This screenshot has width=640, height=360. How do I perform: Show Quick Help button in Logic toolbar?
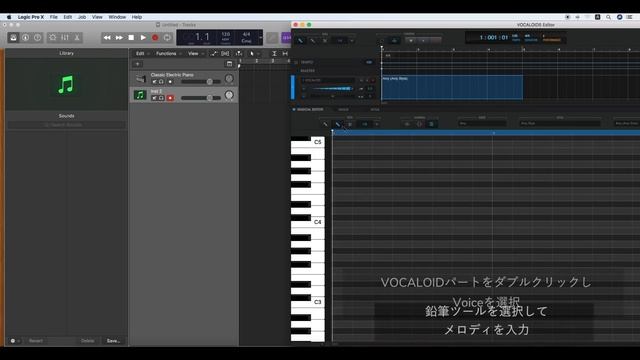click(38, 38)
